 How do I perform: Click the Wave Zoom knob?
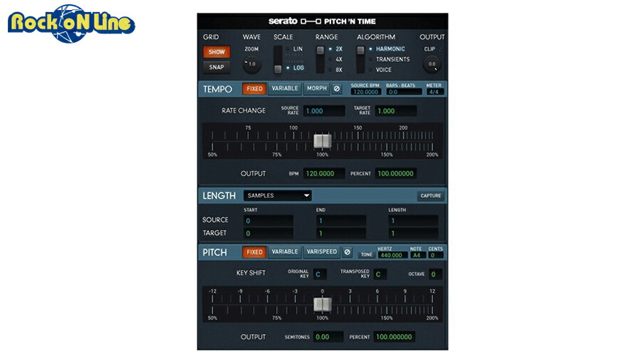click(x=251, y=64)
